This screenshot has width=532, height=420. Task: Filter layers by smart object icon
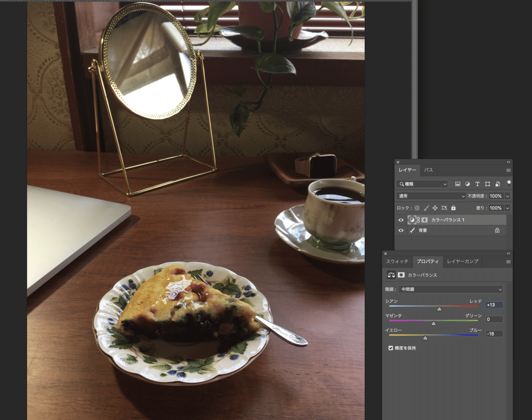point(497,184)
